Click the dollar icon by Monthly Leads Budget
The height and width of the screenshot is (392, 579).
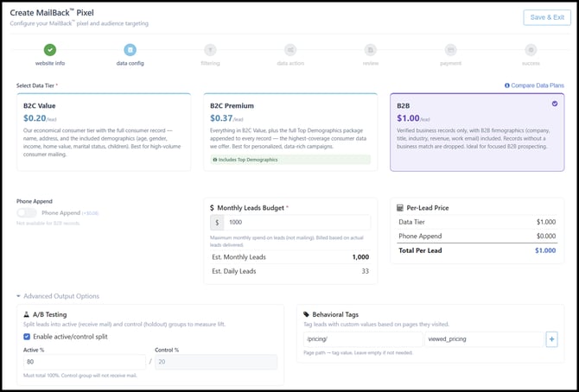(x=212, y=208)
